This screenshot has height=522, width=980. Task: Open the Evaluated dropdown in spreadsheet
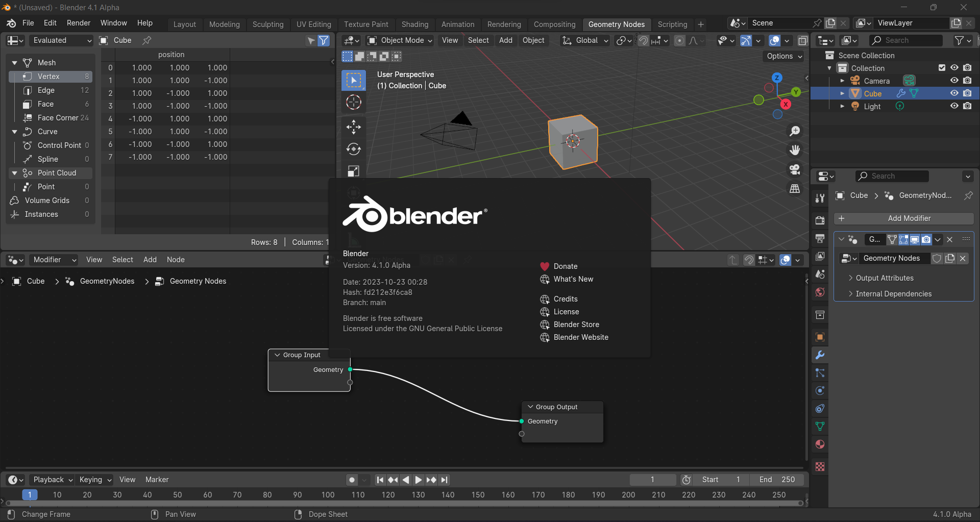tap(61, 40)
